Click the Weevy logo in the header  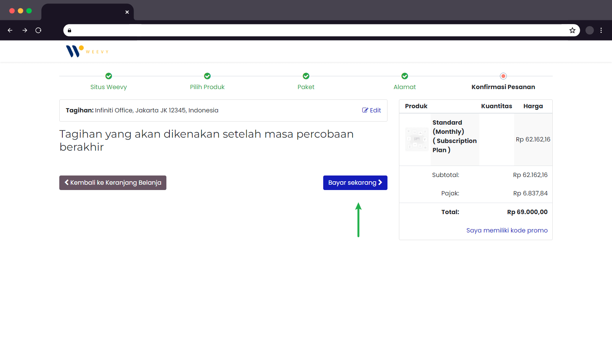pyautogui.click(x=87, y=51)
